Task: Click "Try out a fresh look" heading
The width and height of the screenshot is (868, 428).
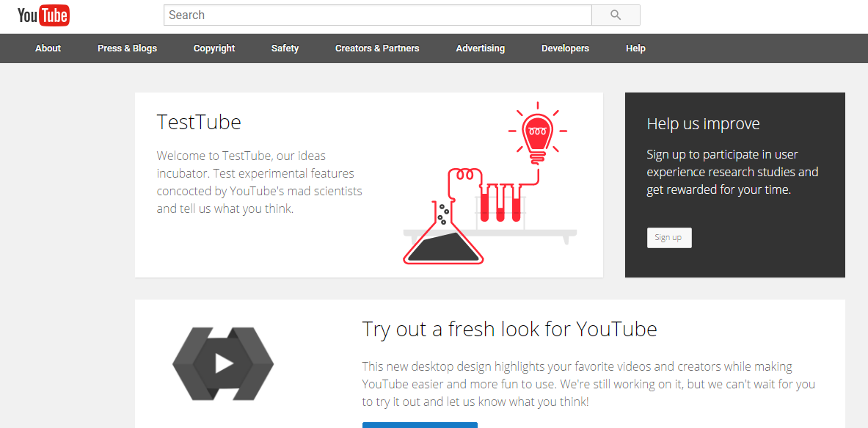Action: [x=509, y=329]
